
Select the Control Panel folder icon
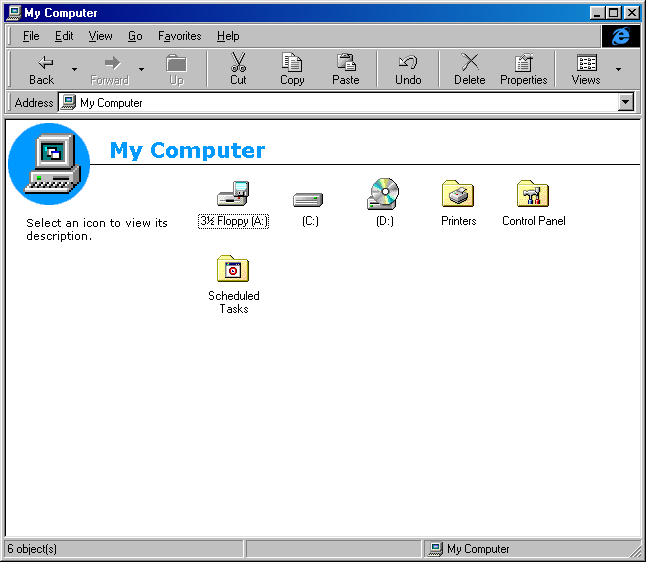pos(533,193)
